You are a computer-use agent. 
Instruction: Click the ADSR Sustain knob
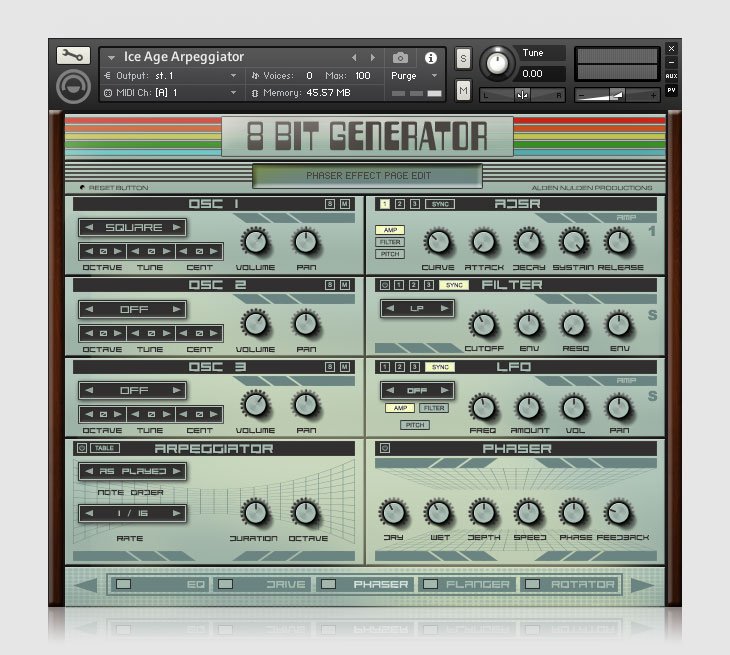point(574,242)
